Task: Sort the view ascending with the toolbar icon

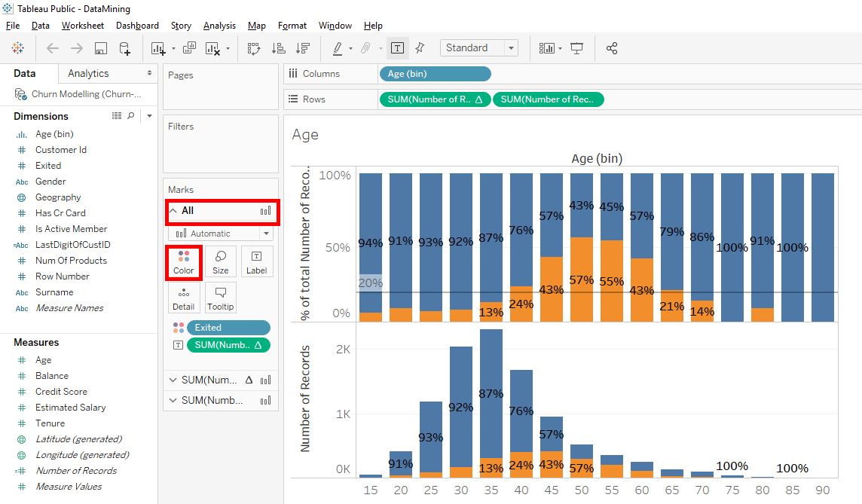Action: tap(278, 47)
